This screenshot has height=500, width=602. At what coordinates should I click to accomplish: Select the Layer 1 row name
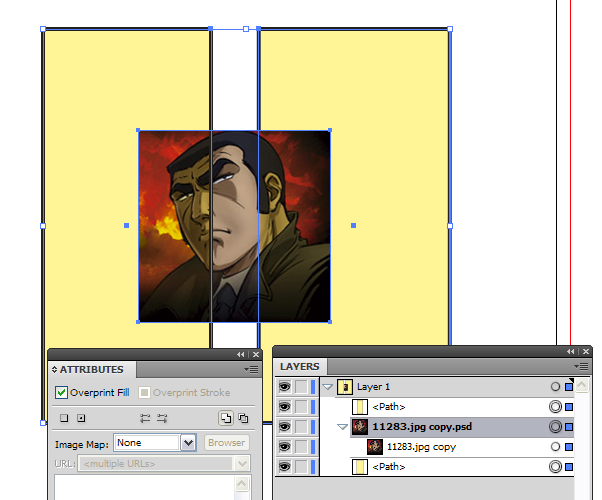click(x=373, y=387)
